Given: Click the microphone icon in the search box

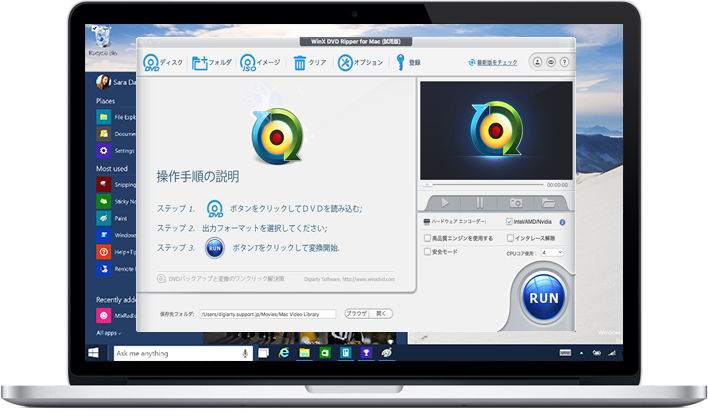Looking at the screenshot, I should point(245,353).
